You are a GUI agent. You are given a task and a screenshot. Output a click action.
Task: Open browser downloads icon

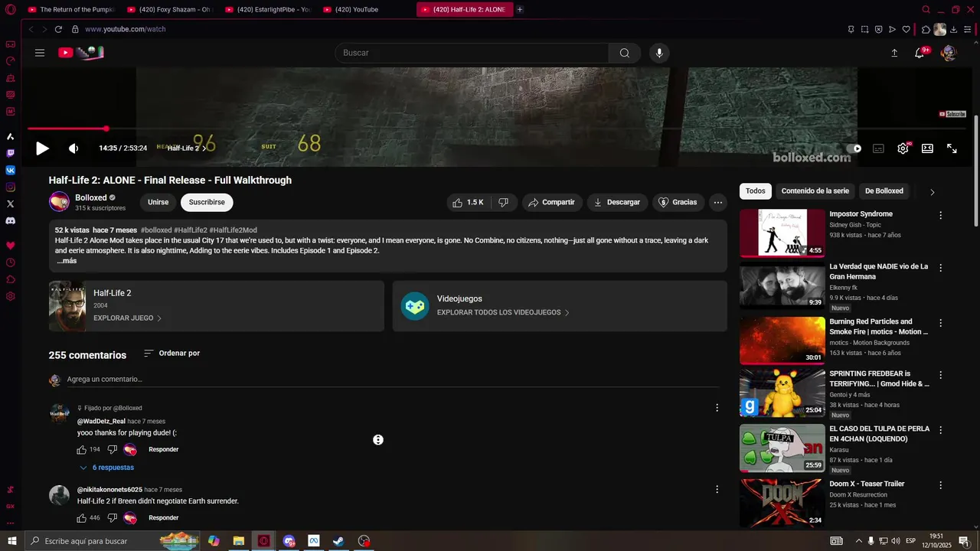point(953,29)
